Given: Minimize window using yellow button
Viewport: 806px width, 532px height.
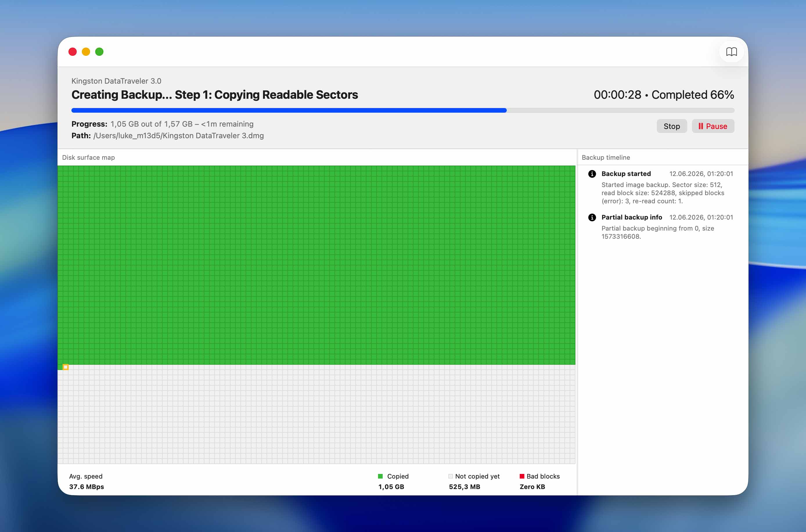Looking at the screenshot, I should [x=86, y=52].
